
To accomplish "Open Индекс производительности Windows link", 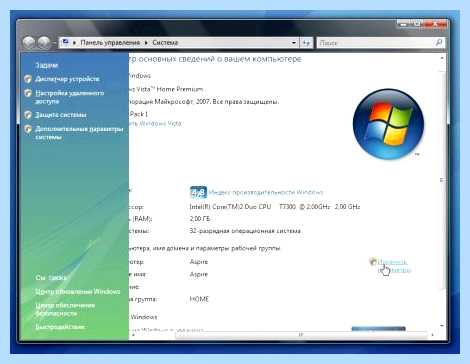I will [266, 192].
